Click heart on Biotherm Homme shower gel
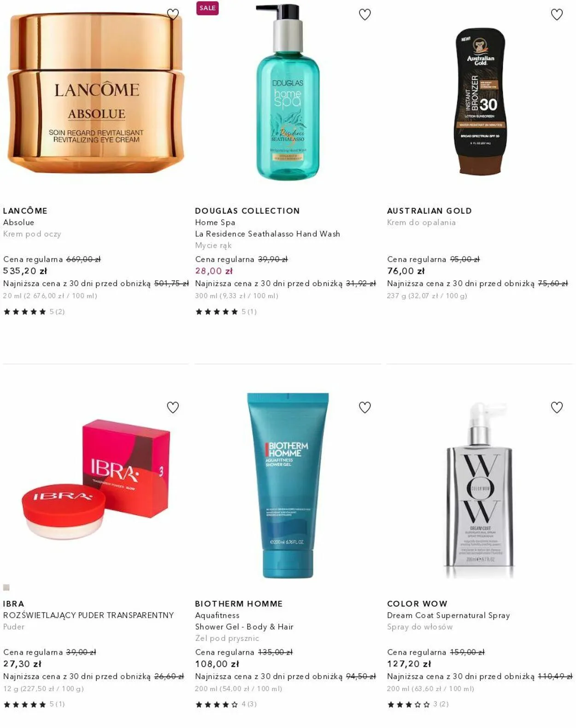Image resolution: width=576 pixels, height=728 pixels. coord(365,407)
